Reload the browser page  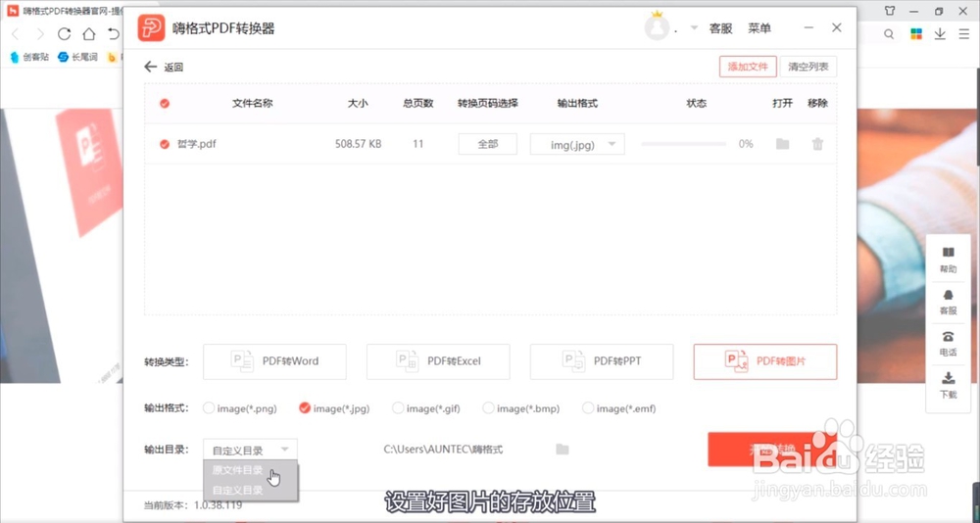click(x=64, y=33)
